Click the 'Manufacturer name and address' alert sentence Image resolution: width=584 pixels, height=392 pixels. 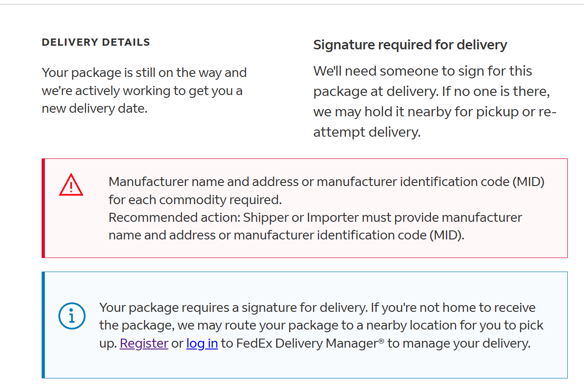(x=326, y=191)
